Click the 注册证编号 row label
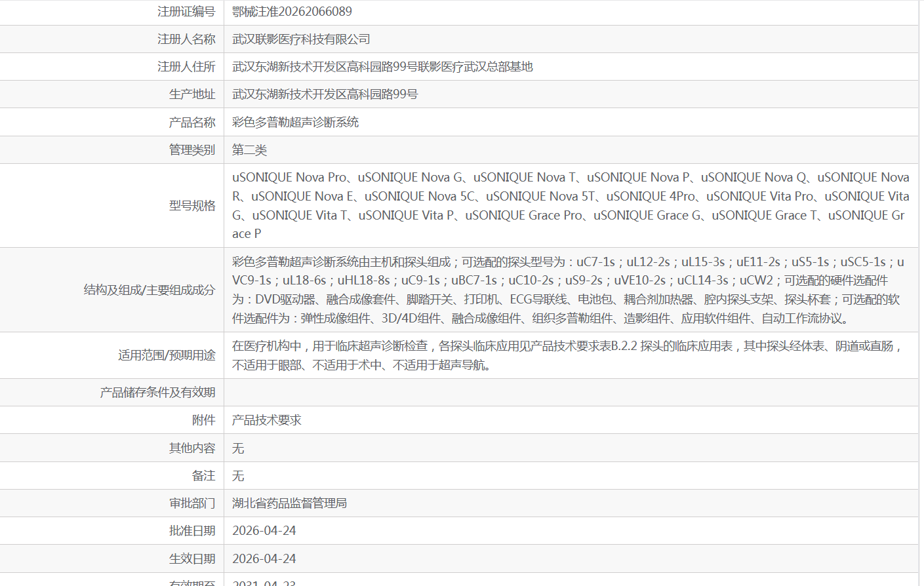Viewport: 924px width, 586px height. click(186, 12)
